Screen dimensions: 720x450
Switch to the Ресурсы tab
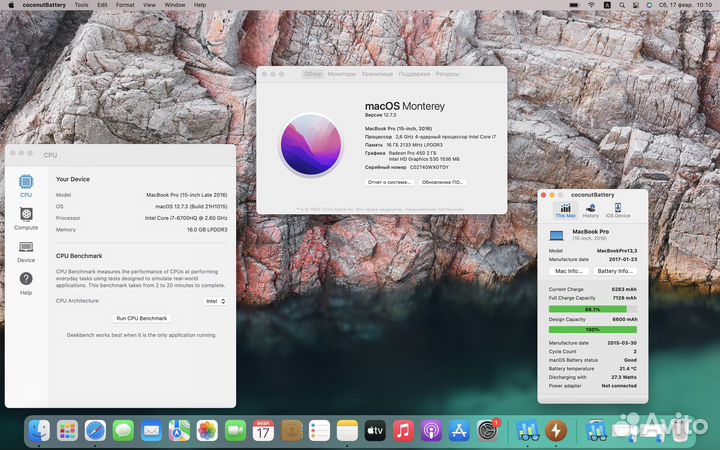point(447,74)
